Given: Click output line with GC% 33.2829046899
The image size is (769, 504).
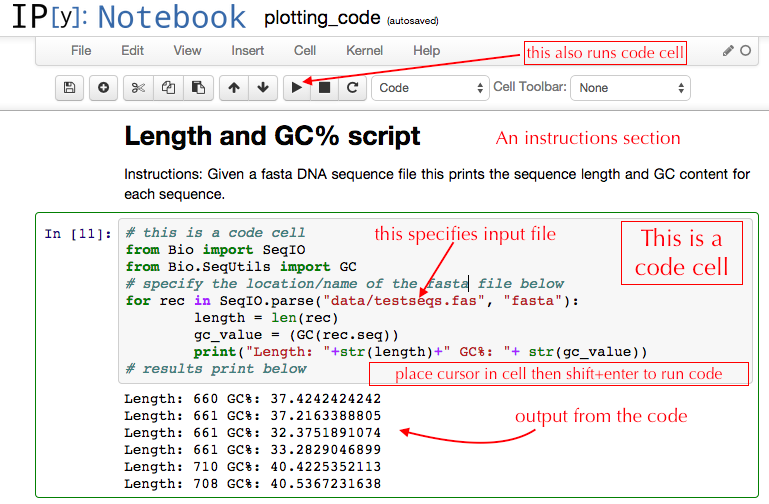Looking at the screenshot, I should [253, 450].
